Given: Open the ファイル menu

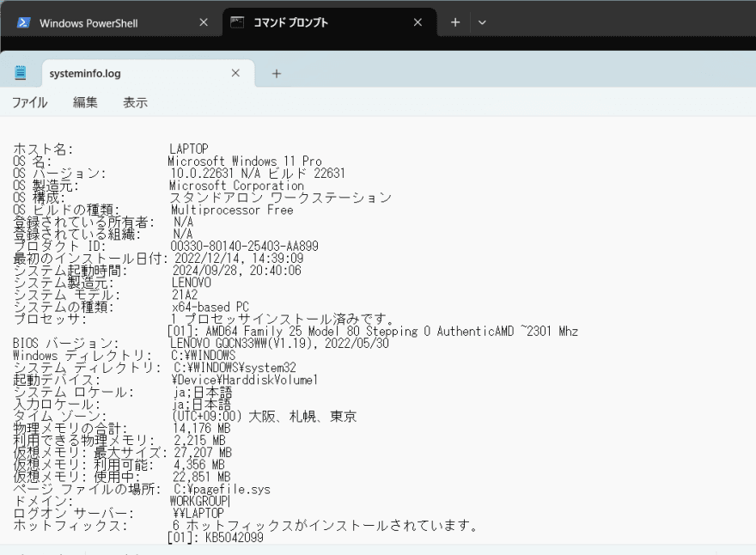Looking at the screenshot, I should coord(29,103).
